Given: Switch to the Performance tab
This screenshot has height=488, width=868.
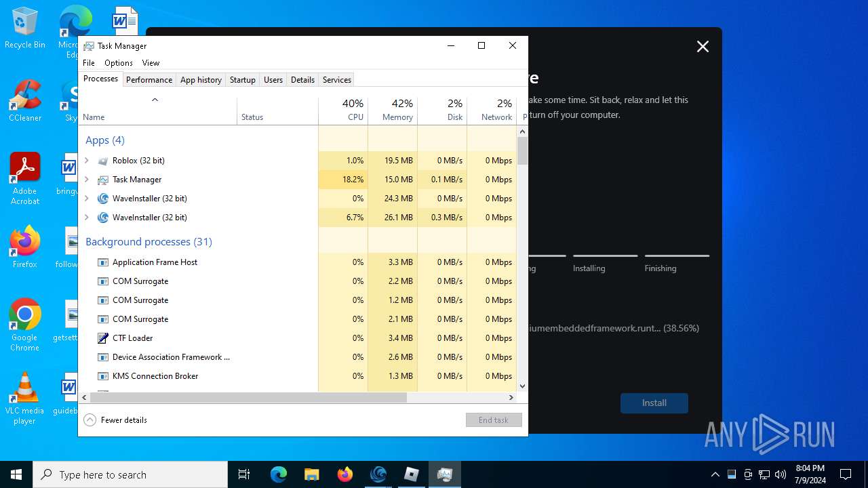Looking at the screenshot, I should tap(149, 79).
